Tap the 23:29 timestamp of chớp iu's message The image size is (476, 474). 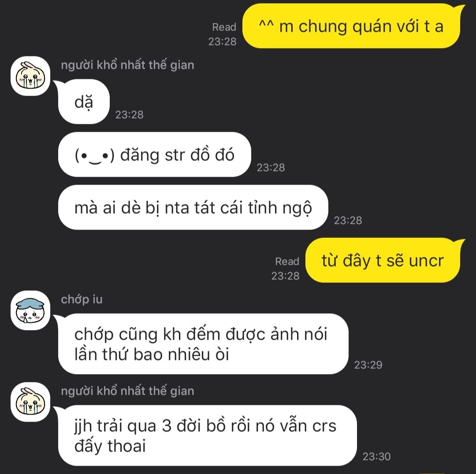[368, 365]
